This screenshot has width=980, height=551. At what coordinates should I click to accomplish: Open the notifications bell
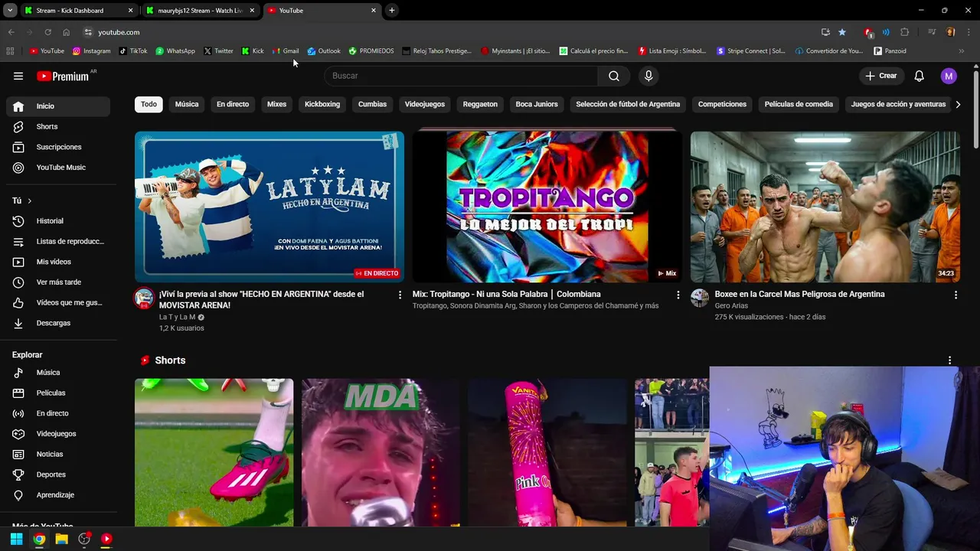[920, 76]
